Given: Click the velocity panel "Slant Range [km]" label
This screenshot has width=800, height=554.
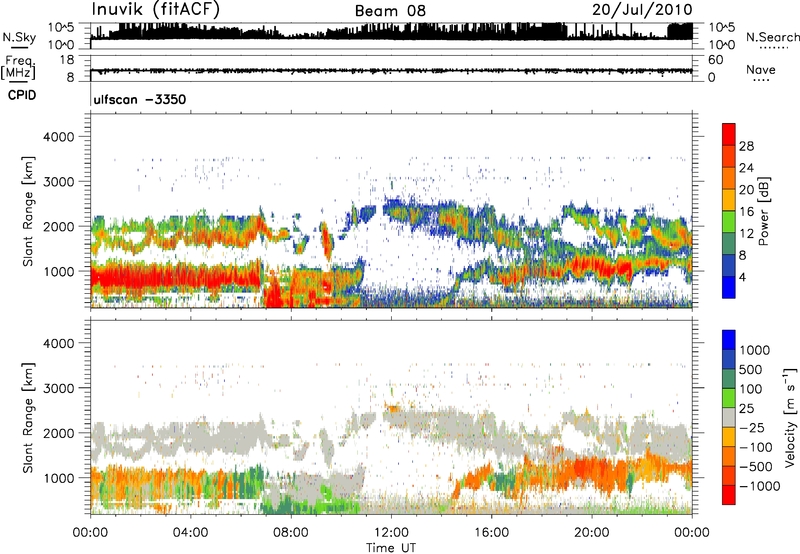Looking at the screenshot, I should pyautogui.click(x=28, y=418).
